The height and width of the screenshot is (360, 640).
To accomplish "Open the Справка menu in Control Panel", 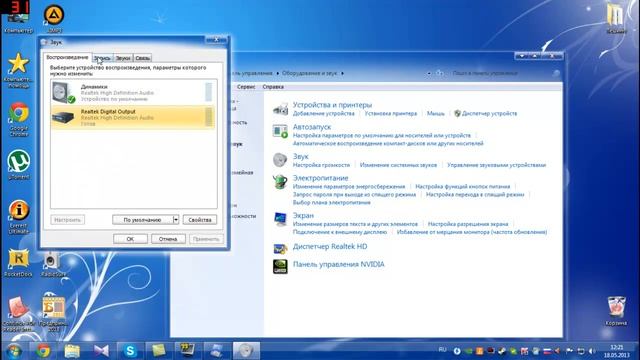I will click(273, 87).
